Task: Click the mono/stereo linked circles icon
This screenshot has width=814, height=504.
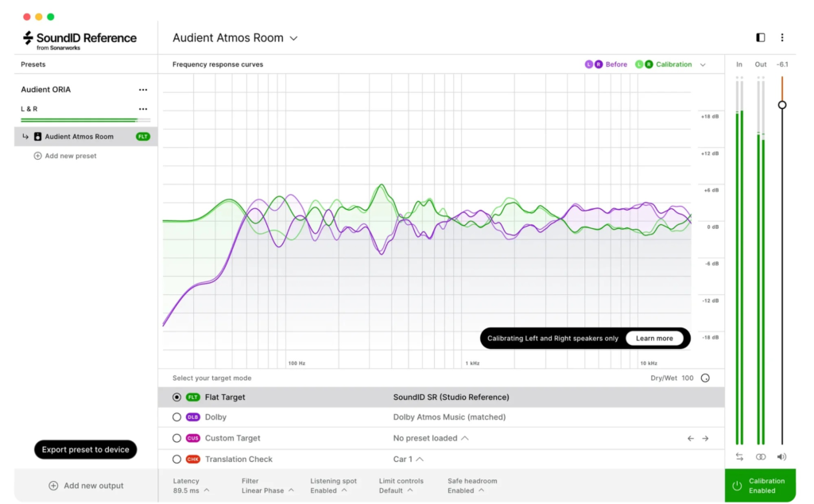Action: click(x=761, y=457)
